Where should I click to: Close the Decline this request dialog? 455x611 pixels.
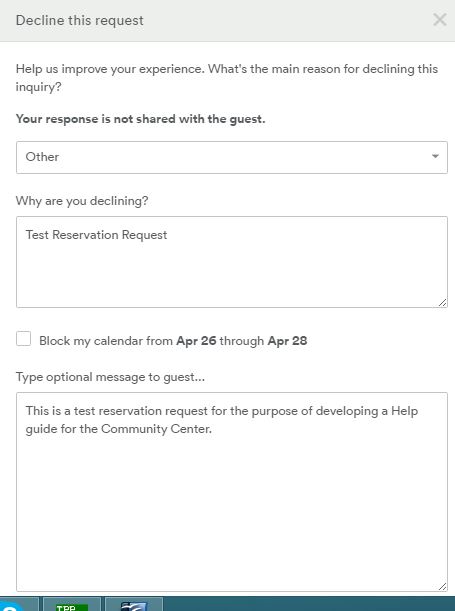pos(440,19)
